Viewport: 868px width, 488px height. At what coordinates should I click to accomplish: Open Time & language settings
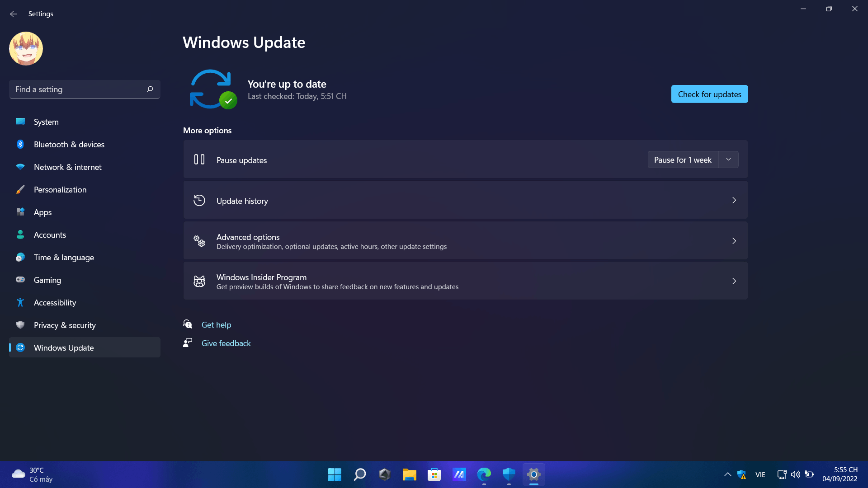click(x=64, y=257)
